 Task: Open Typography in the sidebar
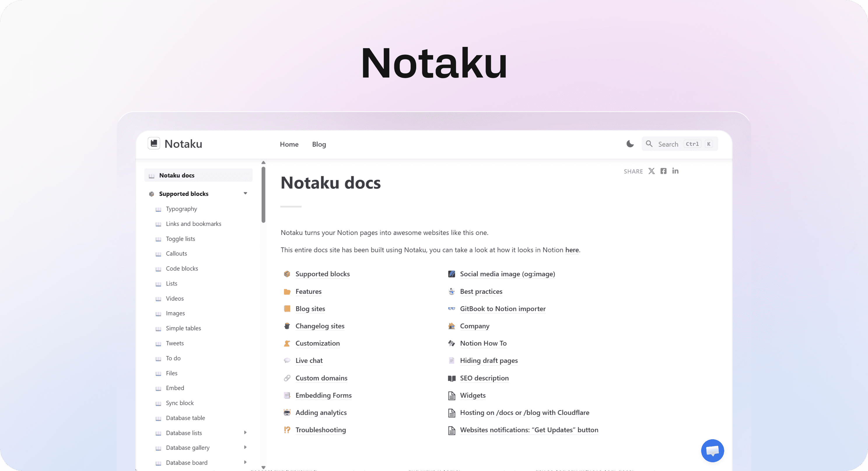[x=181, y=209]
